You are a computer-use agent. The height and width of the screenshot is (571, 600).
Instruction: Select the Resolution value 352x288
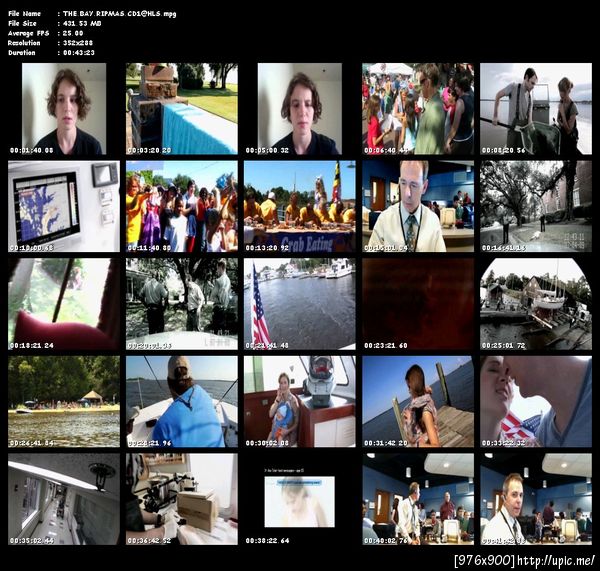78,43
